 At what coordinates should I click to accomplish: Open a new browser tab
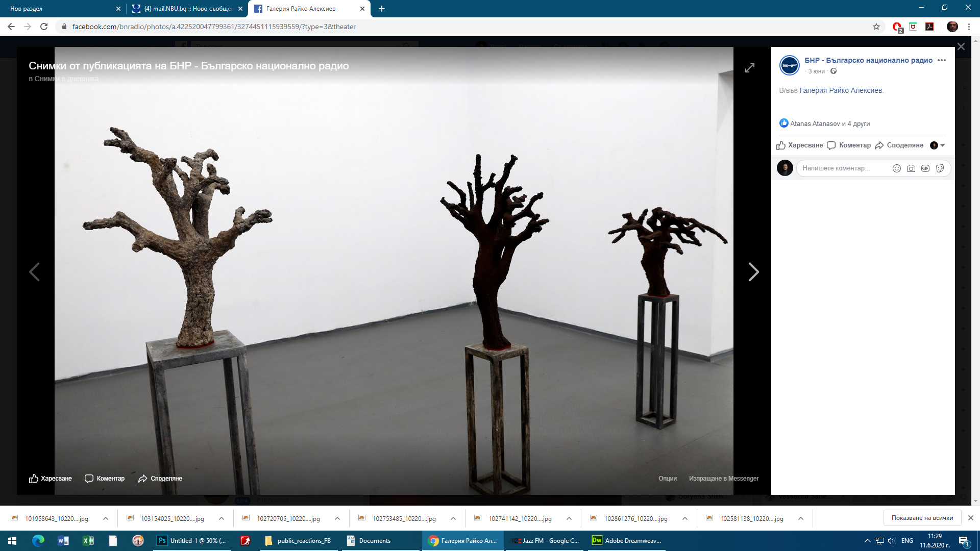tap(382, 9)
